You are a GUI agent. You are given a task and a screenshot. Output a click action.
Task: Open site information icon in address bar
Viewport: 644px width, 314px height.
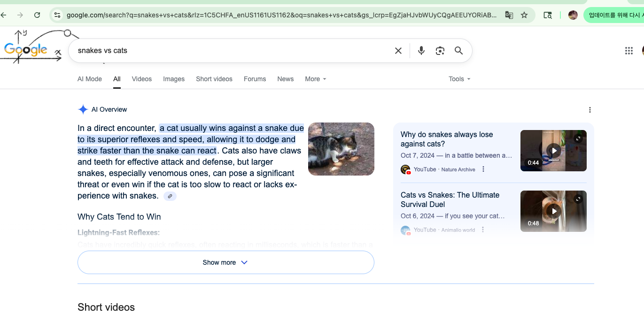point(57,15)
